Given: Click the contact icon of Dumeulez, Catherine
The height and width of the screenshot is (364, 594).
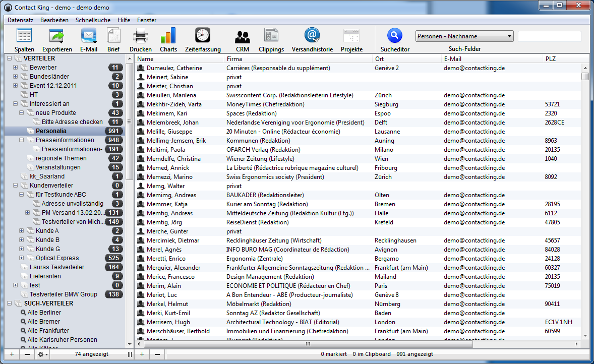Looking at the screenshot, I should point(141,68).
